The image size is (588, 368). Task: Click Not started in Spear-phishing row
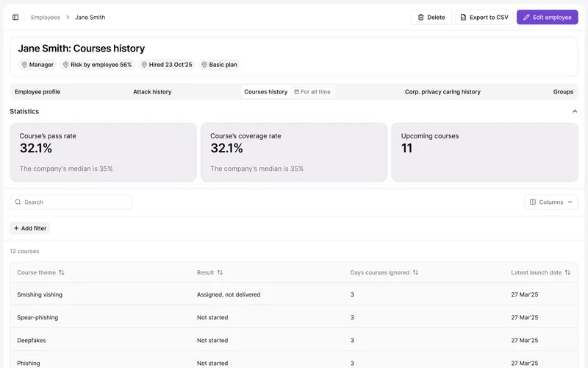pyautogui.click(x=212, y=317)
